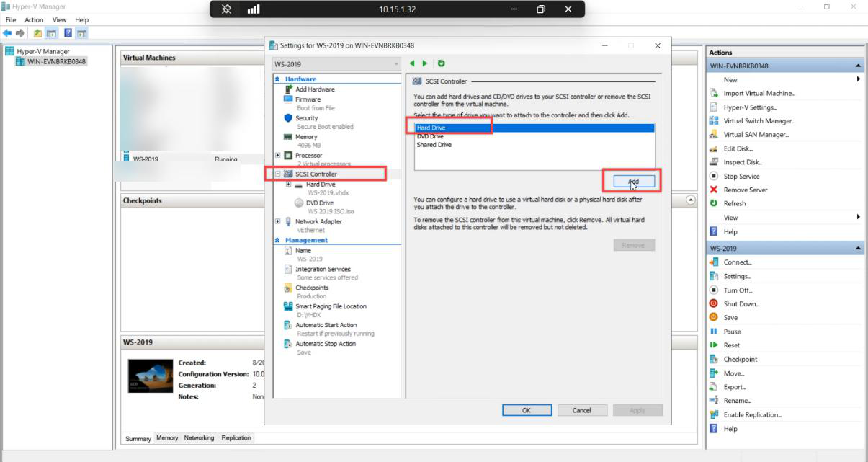Select DVD Drive in the drive type list
868x462 pixels.
click(x=534, y=136)
